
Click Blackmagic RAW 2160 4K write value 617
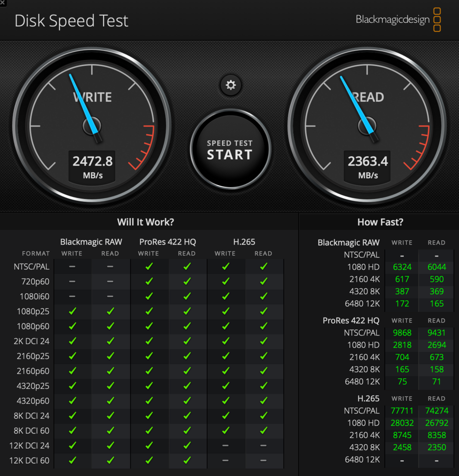[x=402, y=279]
